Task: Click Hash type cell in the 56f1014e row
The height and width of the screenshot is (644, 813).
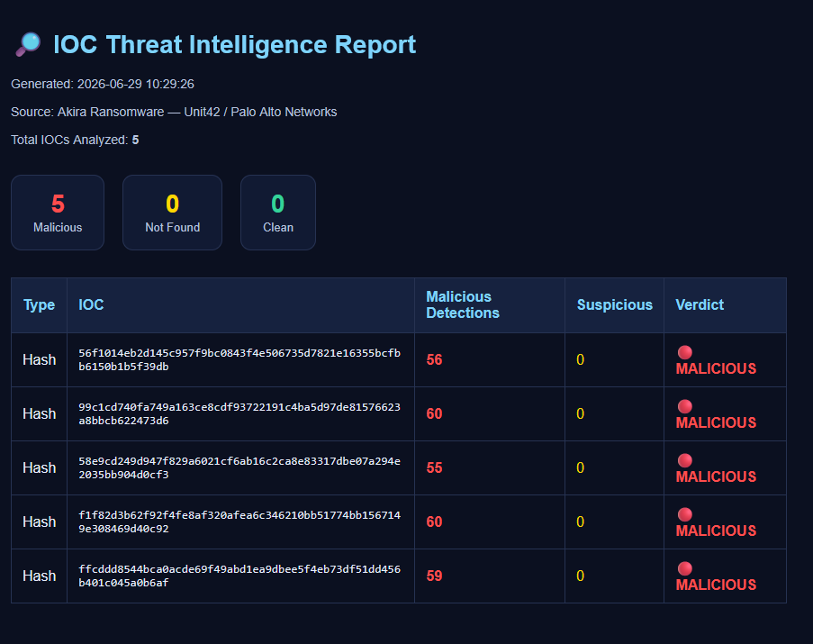Action: (x=39, y=360)
